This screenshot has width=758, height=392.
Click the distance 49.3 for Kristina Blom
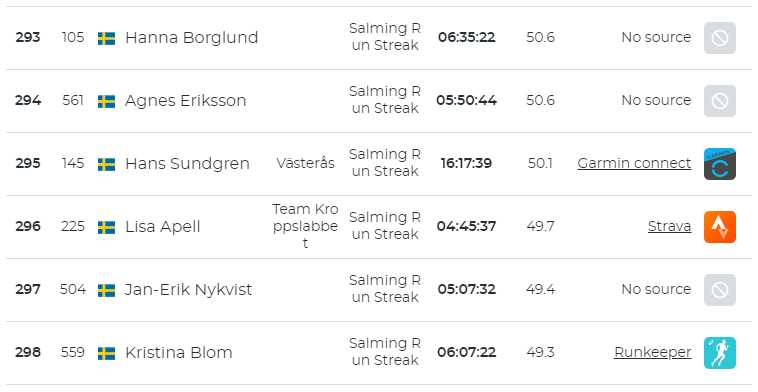pos(540,352)
